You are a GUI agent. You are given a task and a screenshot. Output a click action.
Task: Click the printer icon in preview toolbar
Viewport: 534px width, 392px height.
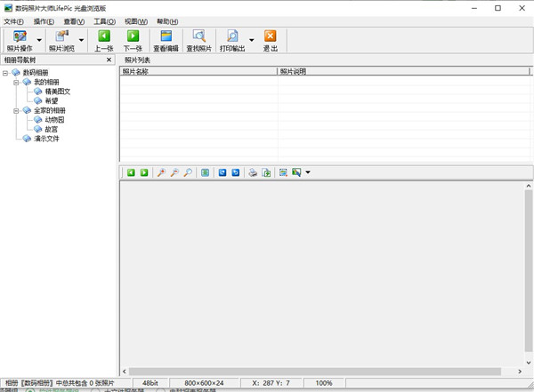[x=253, y=172]
